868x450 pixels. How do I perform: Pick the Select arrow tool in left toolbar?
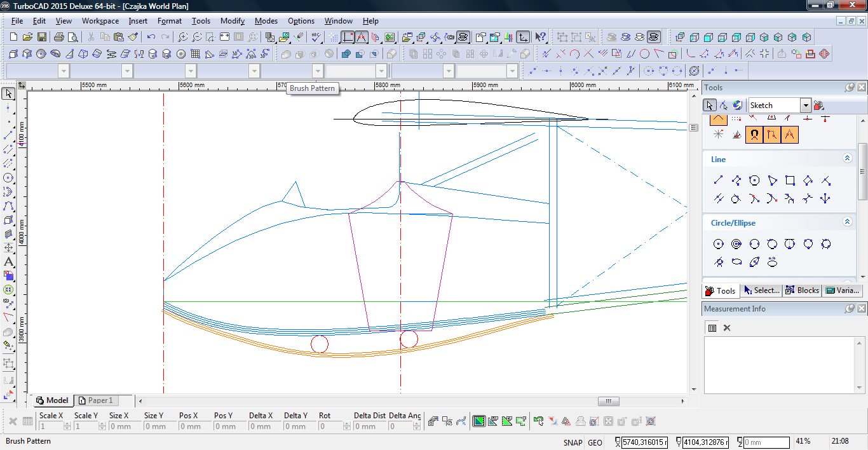tap(8, 94)
